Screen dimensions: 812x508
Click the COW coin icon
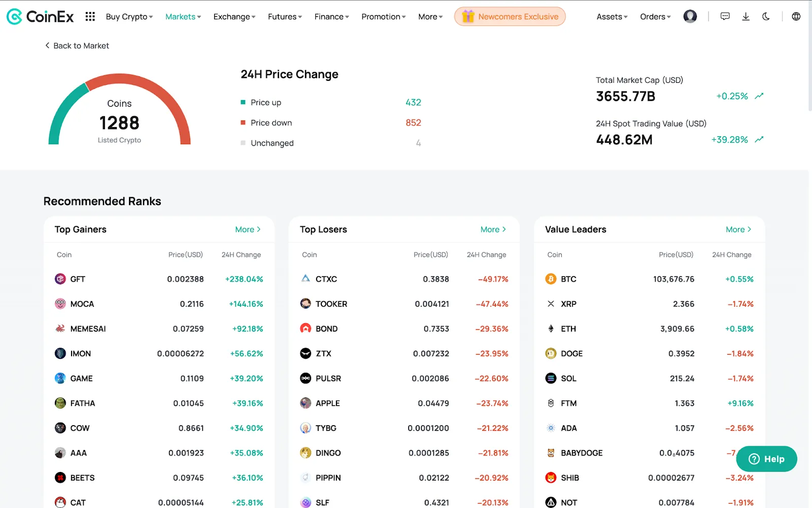[60, 428]
